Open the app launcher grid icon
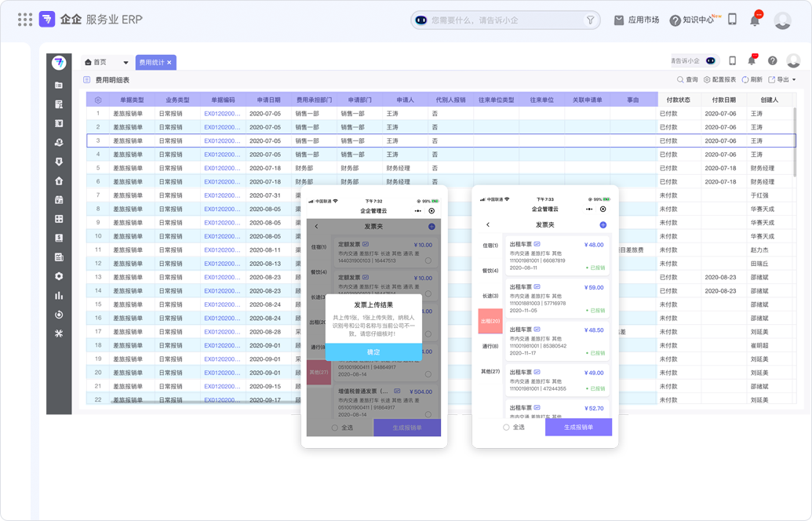The height and width of the screenshot is (521, 812). coord(25,20)
